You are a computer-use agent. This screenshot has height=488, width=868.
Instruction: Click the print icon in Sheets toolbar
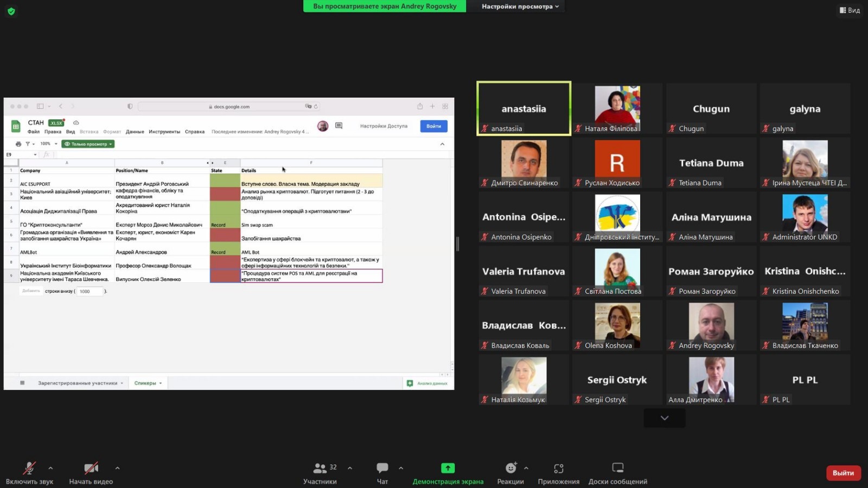(x=18, y=144)
